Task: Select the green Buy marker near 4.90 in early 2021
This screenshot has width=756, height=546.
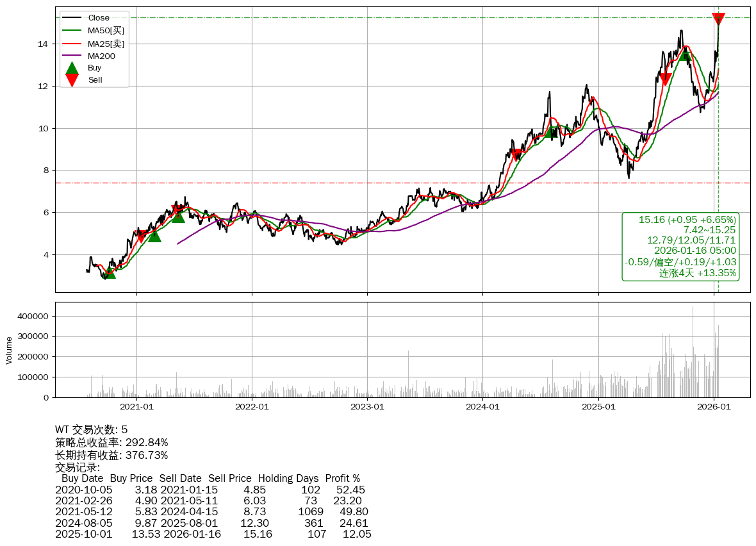Action: tap(154, 236)
